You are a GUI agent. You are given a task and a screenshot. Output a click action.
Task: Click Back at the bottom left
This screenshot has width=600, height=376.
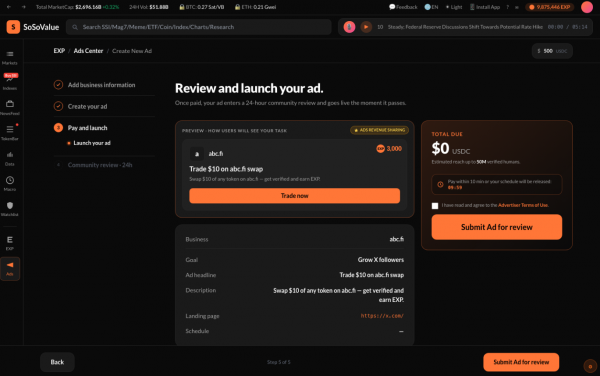pos(57,362)
